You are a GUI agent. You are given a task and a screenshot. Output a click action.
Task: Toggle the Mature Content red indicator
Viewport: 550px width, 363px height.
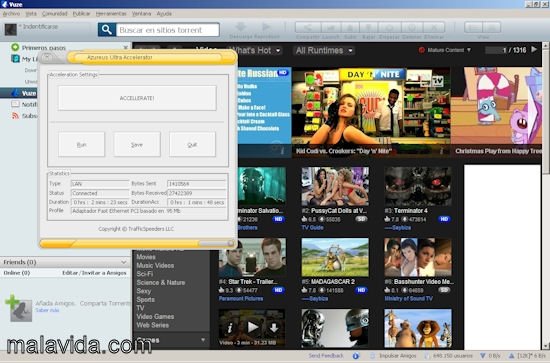(422, 50)
